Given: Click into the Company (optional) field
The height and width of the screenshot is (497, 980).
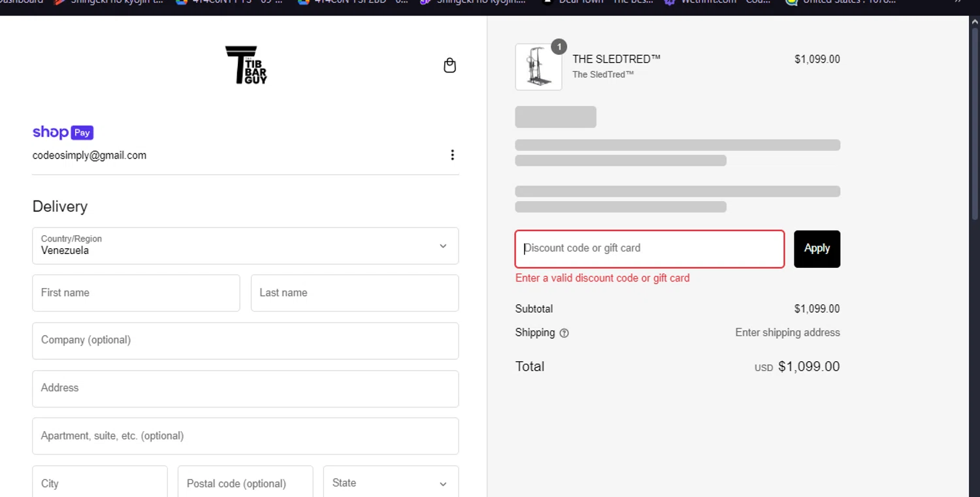Looking at the screenshot, I should coord(246,340).
